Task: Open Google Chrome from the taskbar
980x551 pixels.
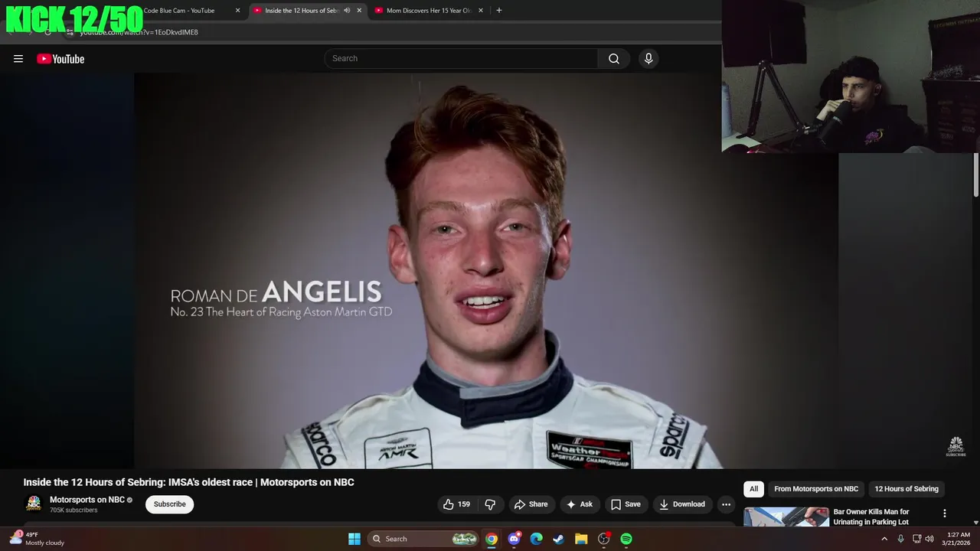Action: point(492,539)
